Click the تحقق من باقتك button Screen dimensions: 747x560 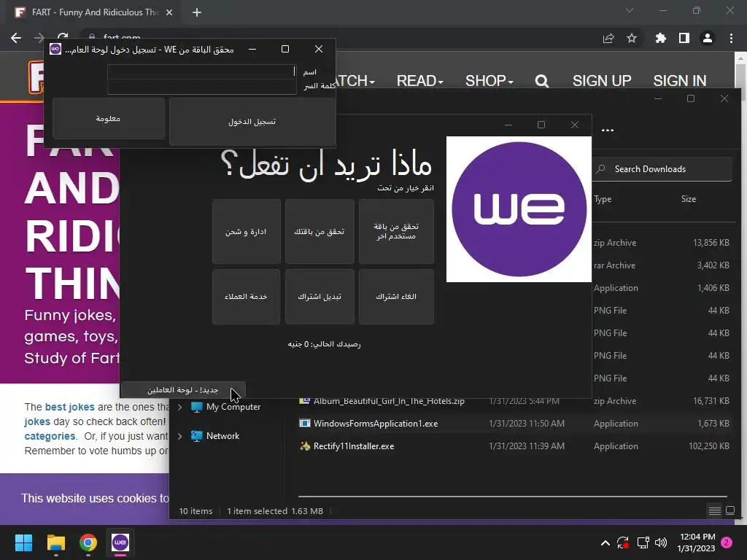coord(320,231)
